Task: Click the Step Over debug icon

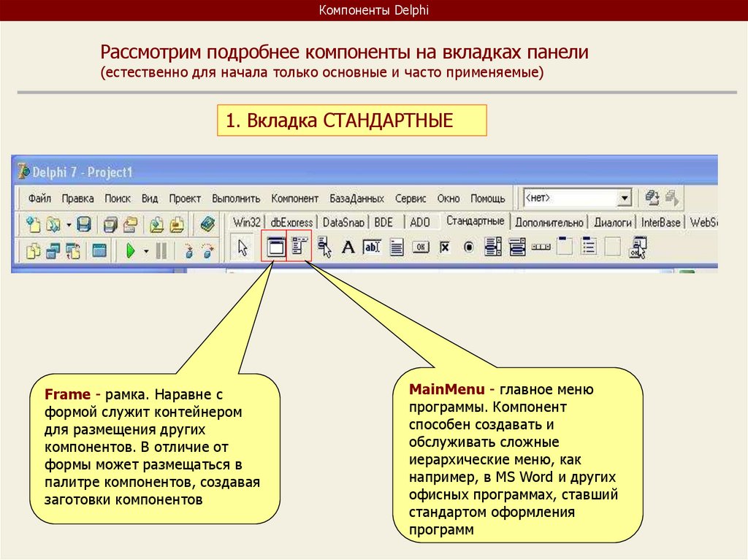Action: pos(207,250)
